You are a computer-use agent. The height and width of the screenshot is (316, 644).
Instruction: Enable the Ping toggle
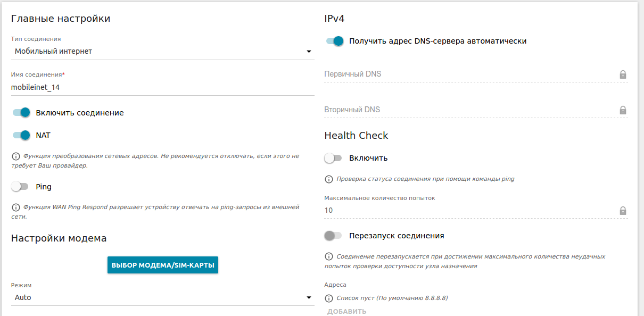pos(20,187)
